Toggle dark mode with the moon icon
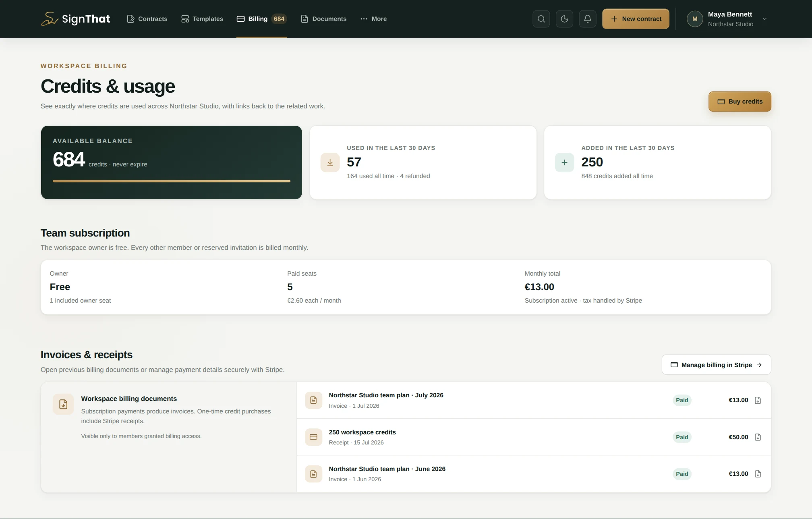The image size is (812, 519). click(564, 19)
